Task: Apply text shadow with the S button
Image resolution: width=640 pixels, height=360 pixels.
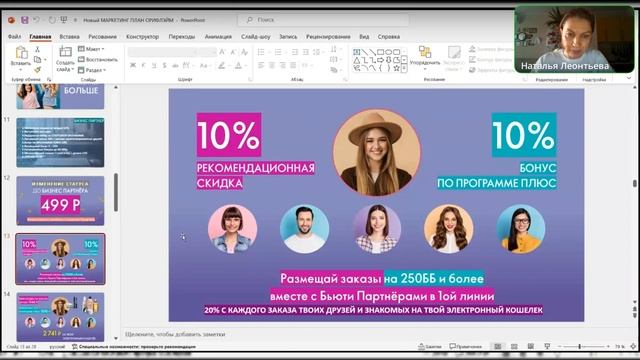Action: 164,65
